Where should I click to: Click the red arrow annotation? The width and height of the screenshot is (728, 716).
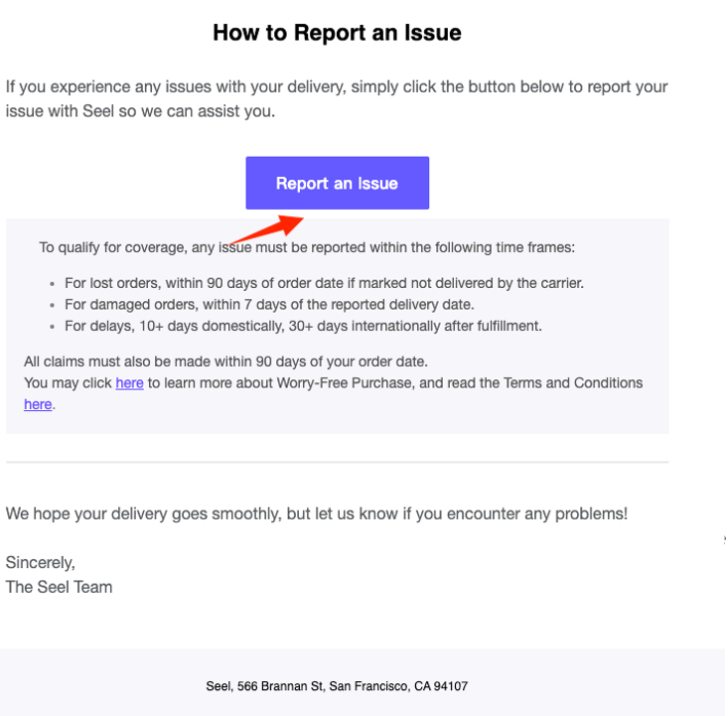click(266, 229)
